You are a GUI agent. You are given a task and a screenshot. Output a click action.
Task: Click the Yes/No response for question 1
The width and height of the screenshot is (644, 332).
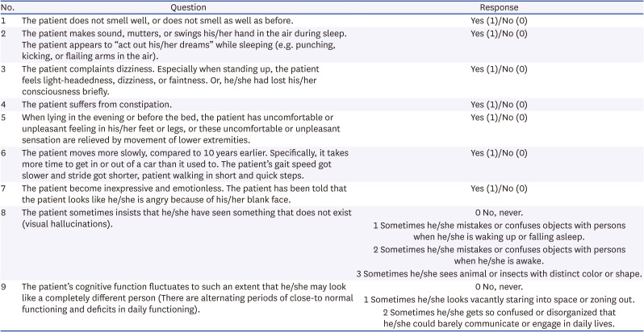click(498, 19)
